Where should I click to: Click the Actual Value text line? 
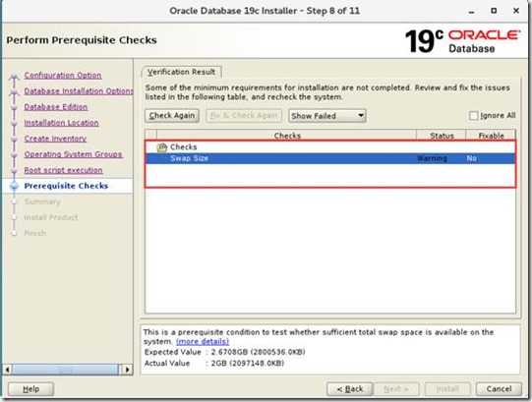214,364
